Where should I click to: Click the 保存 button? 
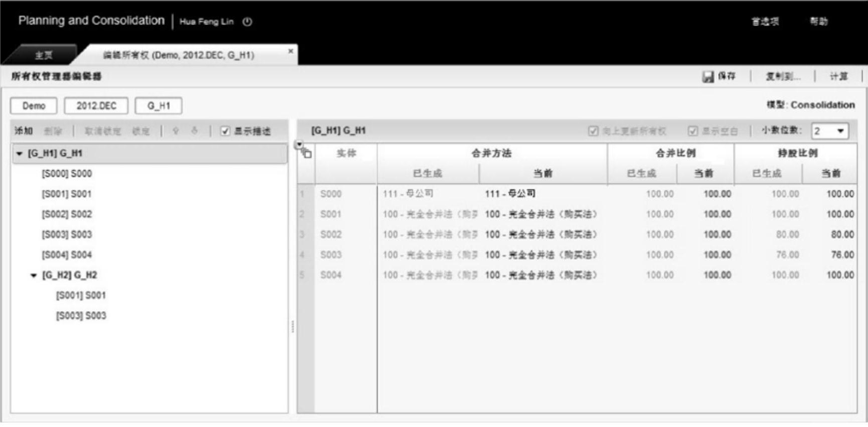pyautogui.click(x=719, y=76)
